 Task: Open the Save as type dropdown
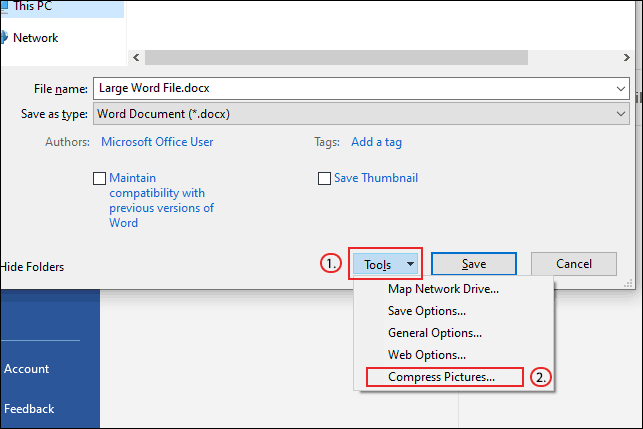tap(621, 114)
